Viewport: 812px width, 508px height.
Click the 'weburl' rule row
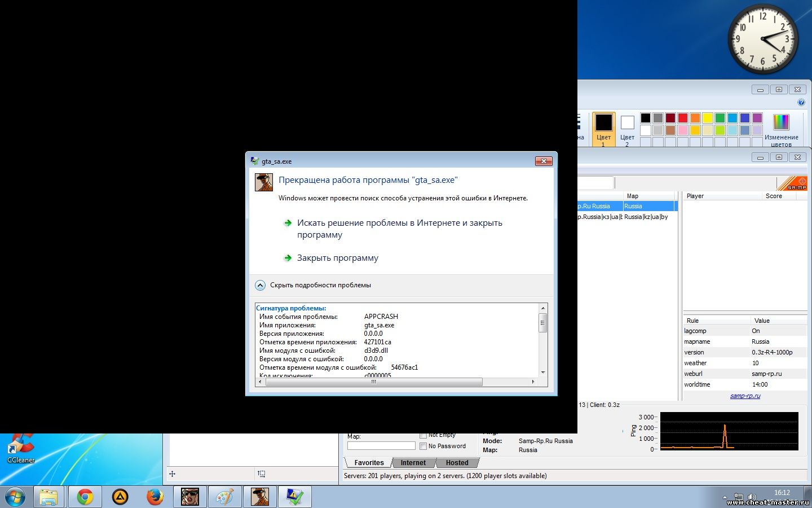745,374
